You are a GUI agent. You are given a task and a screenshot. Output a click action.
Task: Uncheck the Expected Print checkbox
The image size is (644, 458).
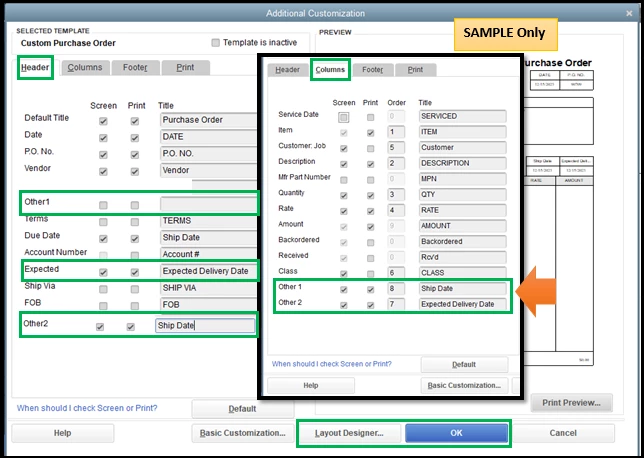point(135,272)
